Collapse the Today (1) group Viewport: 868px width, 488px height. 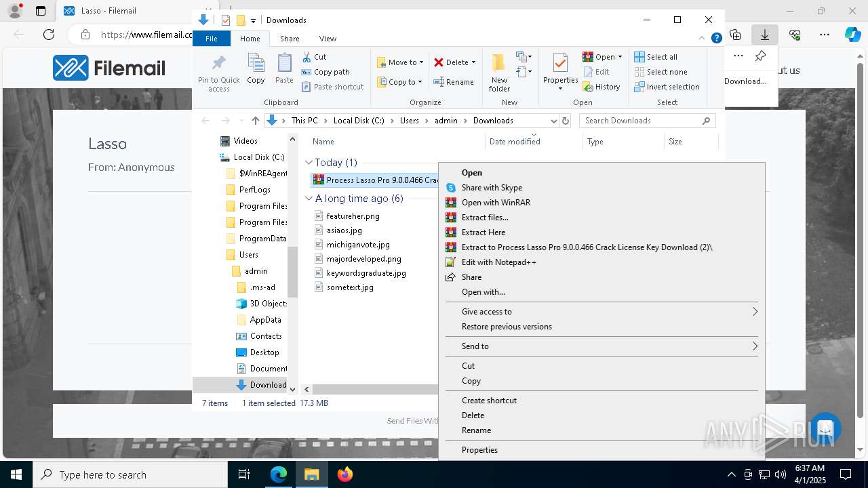point(309,163)
